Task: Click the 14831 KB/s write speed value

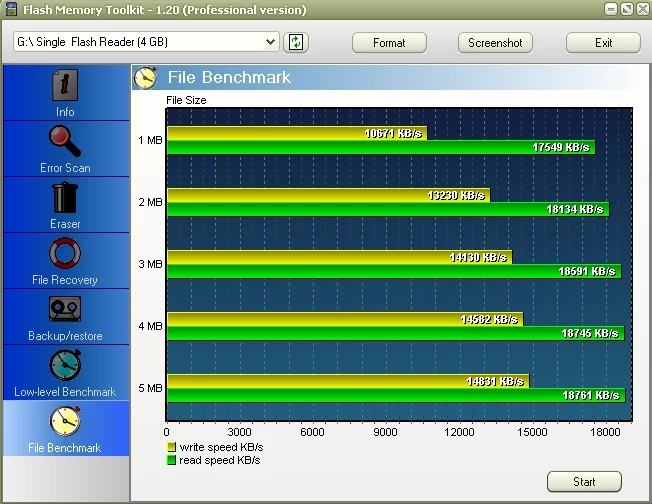Action: pyautogui.click(x=495, y=381)
